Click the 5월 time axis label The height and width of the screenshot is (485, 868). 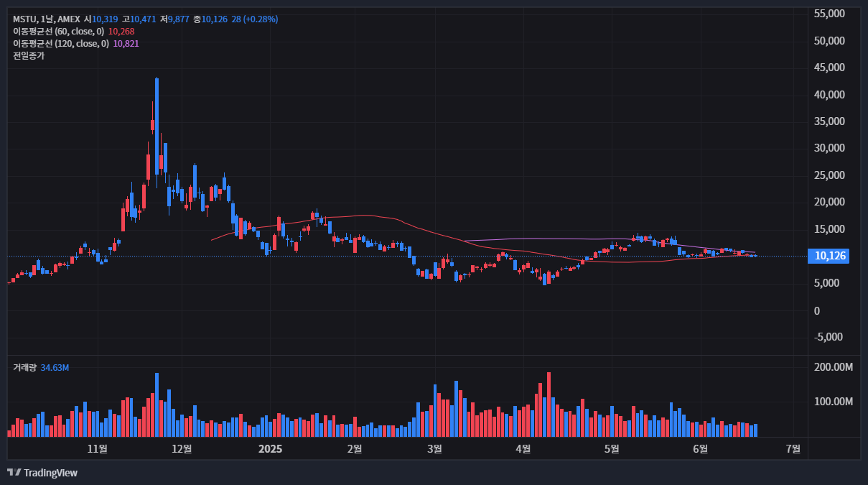click(612, 449)
